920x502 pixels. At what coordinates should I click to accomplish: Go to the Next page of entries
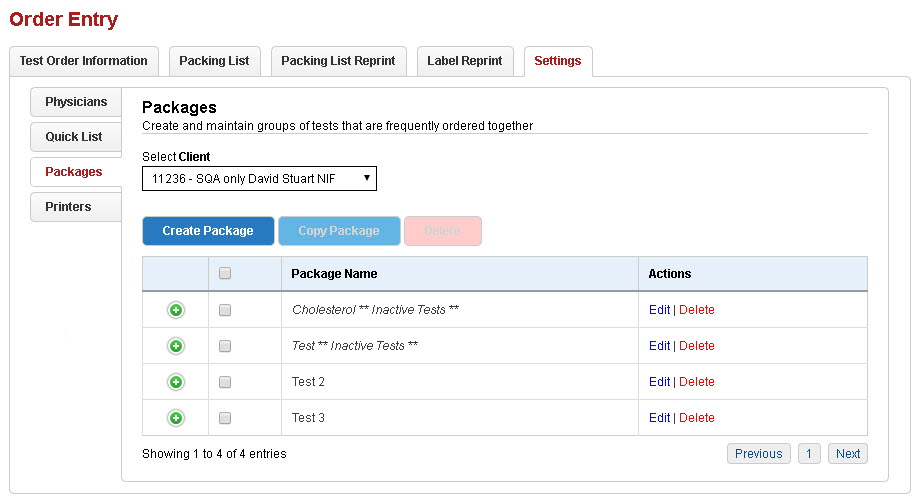[x=848, y=454]
